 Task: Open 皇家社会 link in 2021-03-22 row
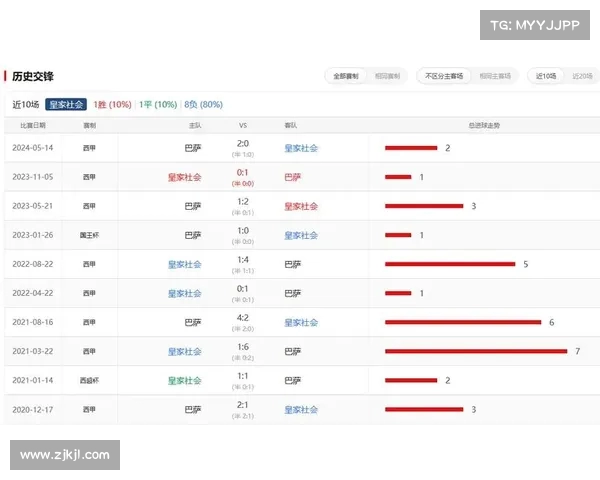point(184,352)
